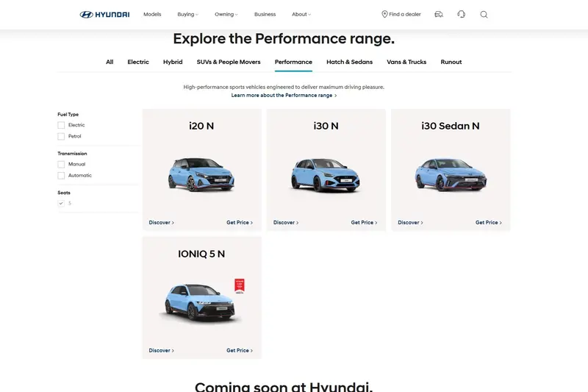Enable the Automatic transmission checkbox
588x392 pixels.
pyautogui.click(x=61, y=176)
